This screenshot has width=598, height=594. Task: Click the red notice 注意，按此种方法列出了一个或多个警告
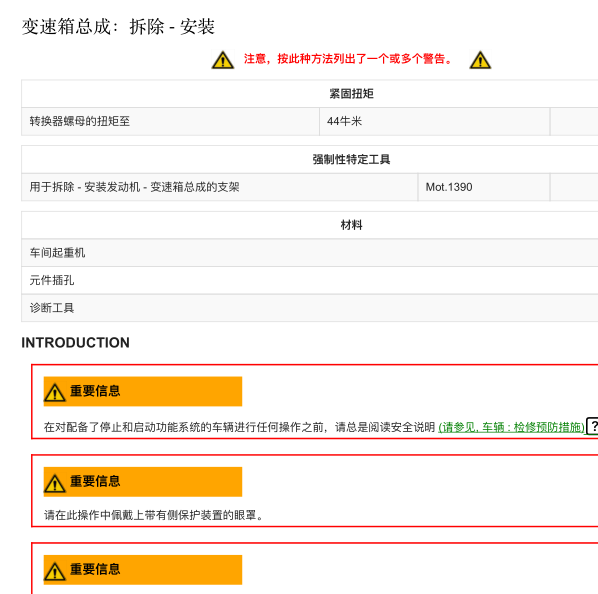348,59
